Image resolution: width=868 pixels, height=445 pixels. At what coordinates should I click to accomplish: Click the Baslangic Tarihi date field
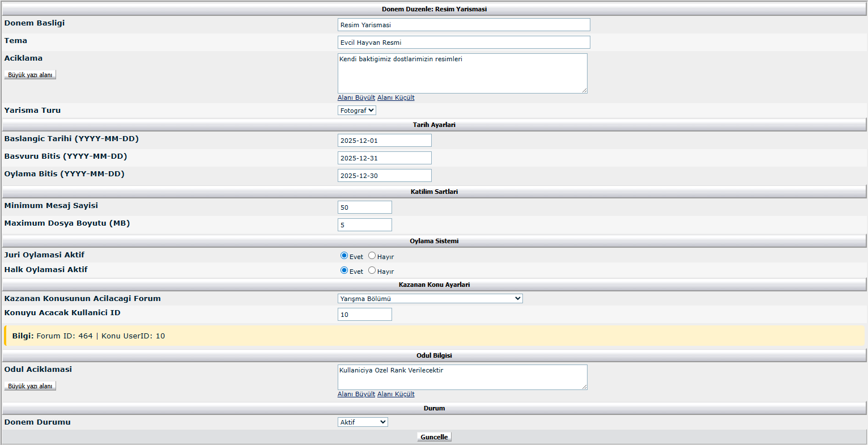[384, 141]
